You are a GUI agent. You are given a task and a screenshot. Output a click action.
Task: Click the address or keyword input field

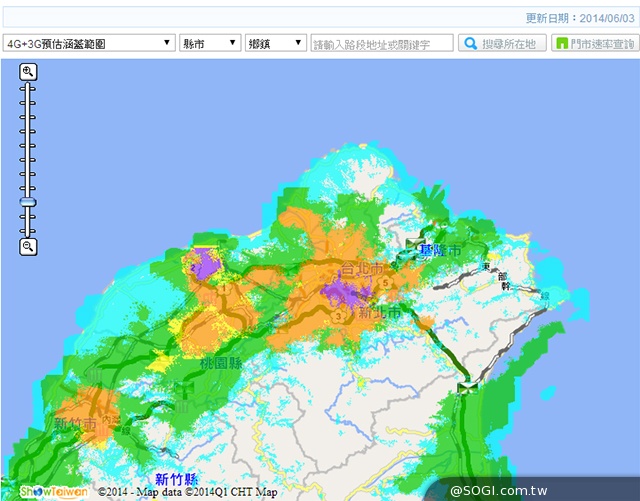[382, 44]
